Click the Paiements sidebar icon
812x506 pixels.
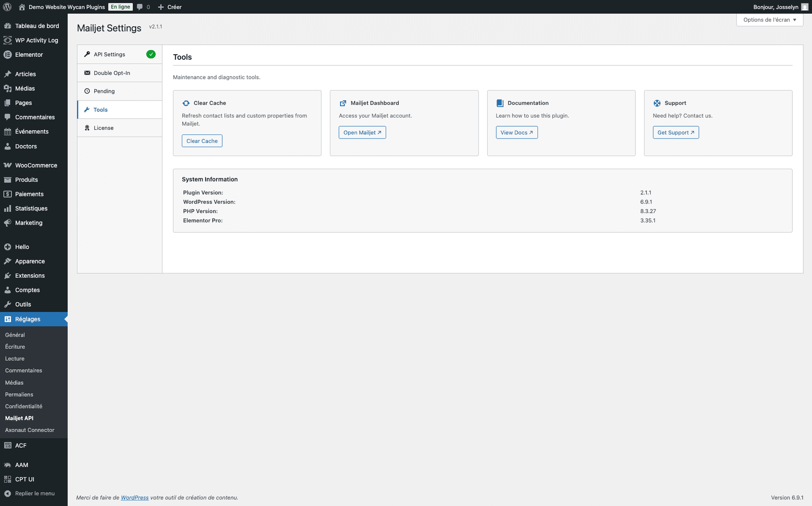(x=8, y=194)
